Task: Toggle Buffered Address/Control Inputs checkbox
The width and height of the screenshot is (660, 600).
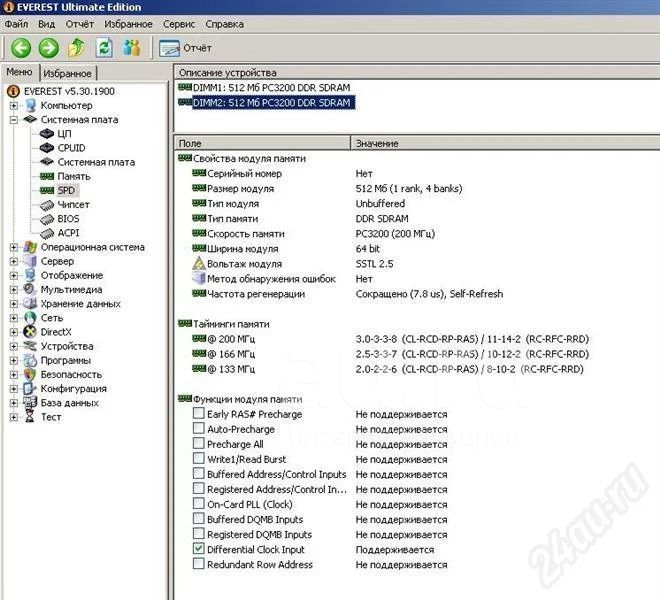Action: pyautogui.click(x=198, y=474)
